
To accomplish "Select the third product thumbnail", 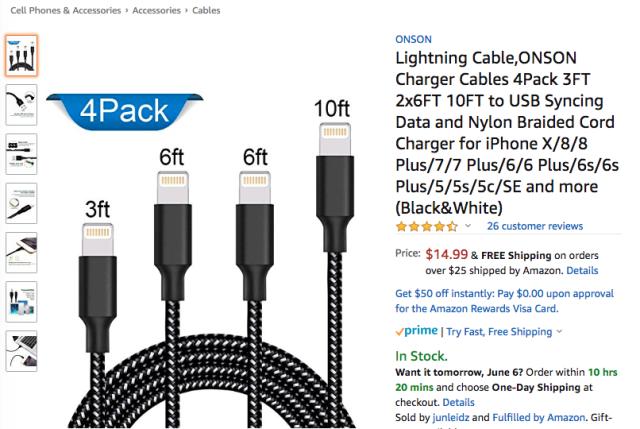I will tap(20, 154).
